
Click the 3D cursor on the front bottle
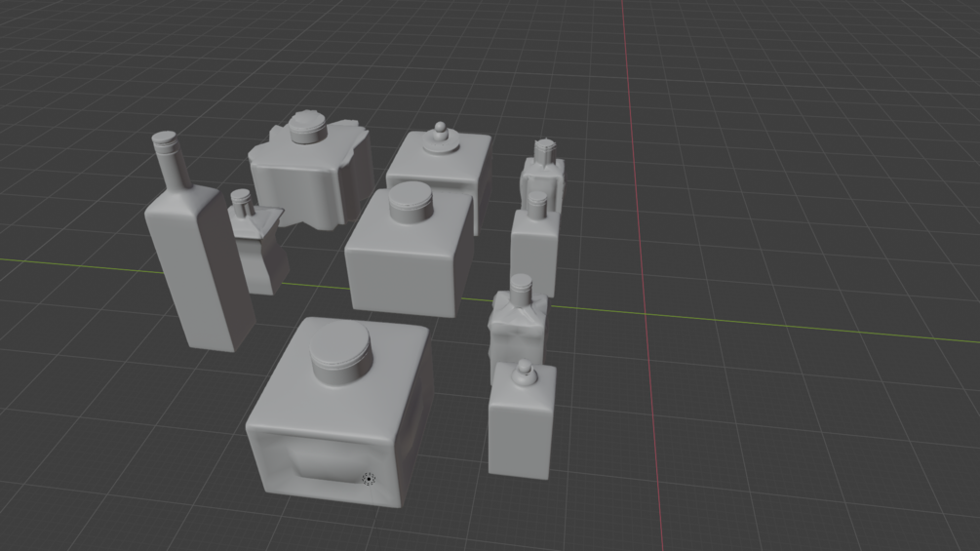coord(370,479)
